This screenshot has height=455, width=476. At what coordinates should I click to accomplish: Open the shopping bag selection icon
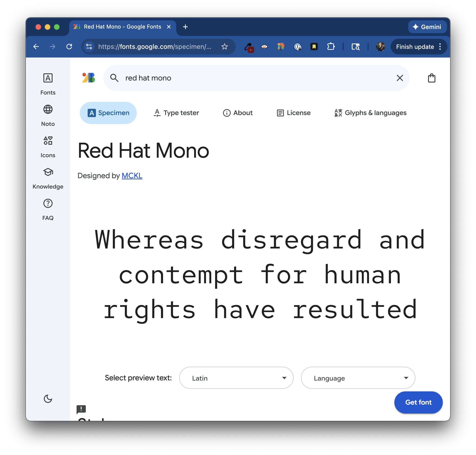(431, 78)
